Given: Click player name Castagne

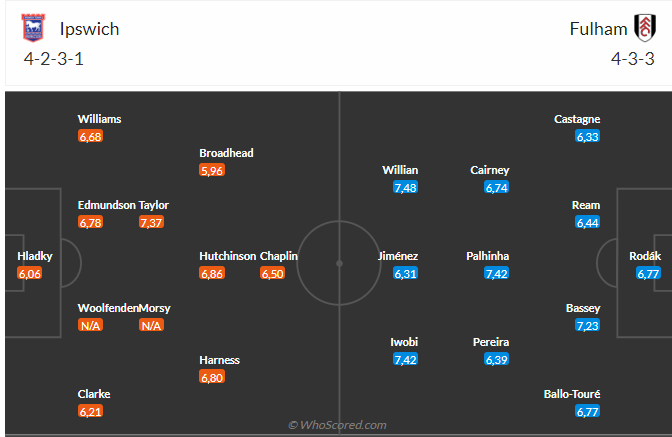Looking at the screenshot, I should (x=577, y=119).
